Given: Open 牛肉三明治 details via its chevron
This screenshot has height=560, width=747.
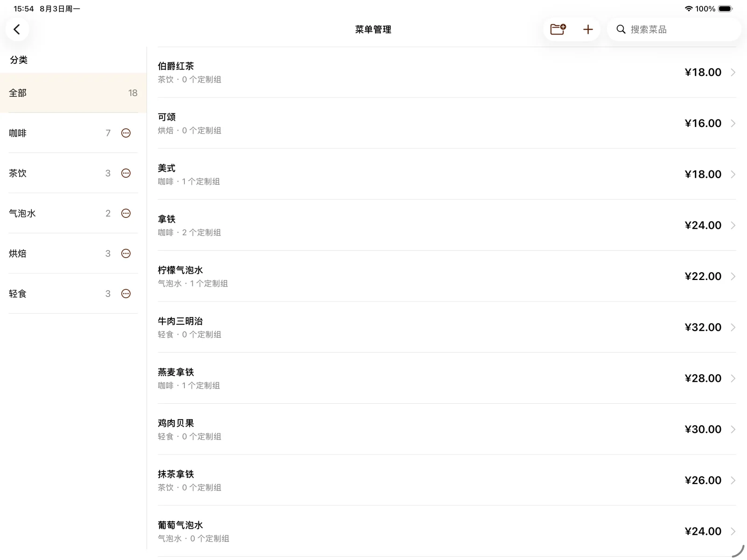Looking at the screenshot, I should [733, 327].
